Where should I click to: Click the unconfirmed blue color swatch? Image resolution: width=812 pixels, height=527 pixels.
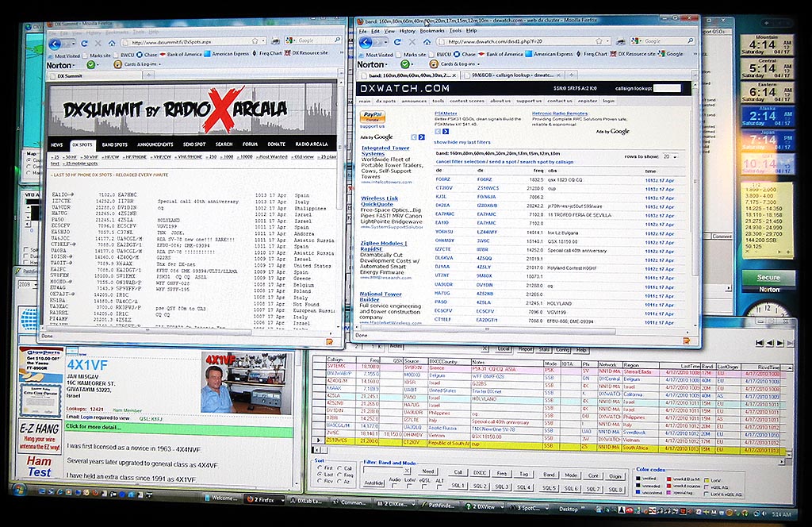pos(638,494)
